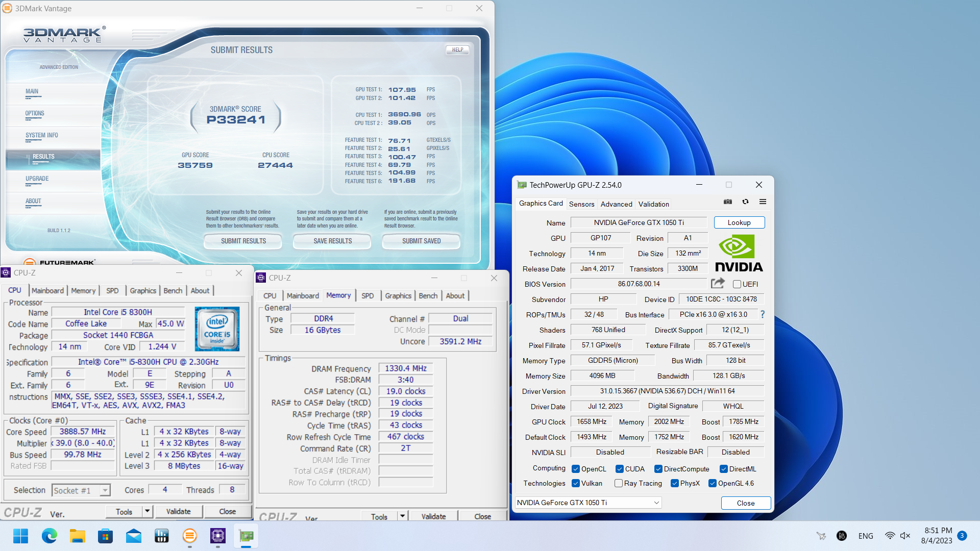Open GPU-Z hamburger menu
The image size is (980, 551).
coord(763,202)
